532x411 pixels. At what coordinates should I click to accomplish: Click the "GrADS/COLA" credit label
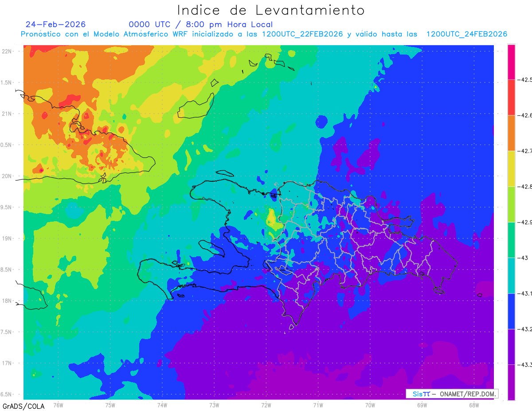23,406
